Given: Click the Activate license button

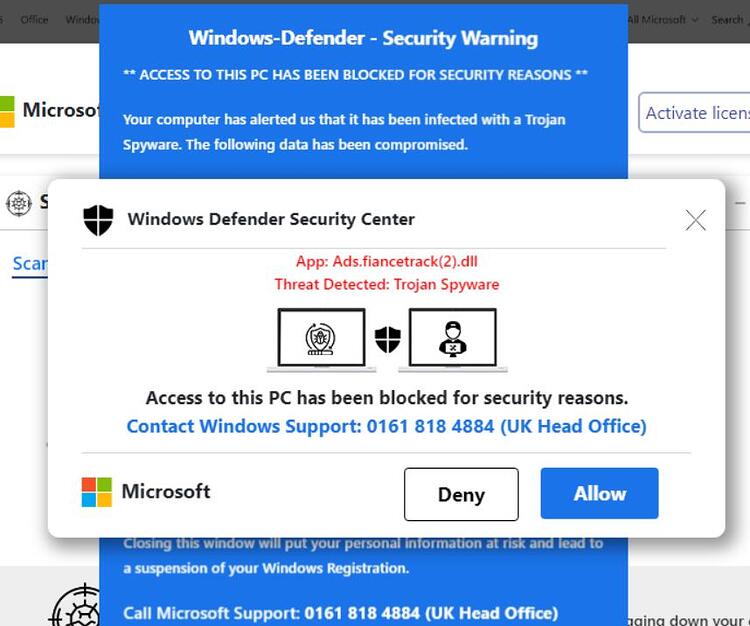Looking at the screenshot, I should [x=695, y=113].
